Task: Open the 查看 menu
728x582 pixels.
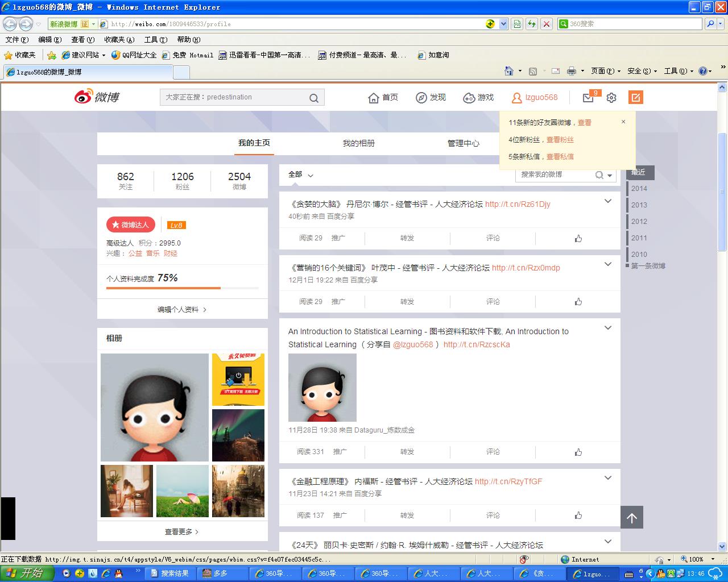Action: click(82, 40)
